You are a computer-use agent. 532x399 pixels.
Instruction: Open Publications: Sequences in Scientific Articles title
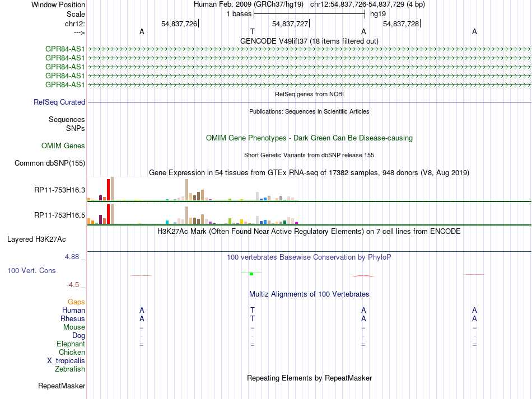(309, 111)
